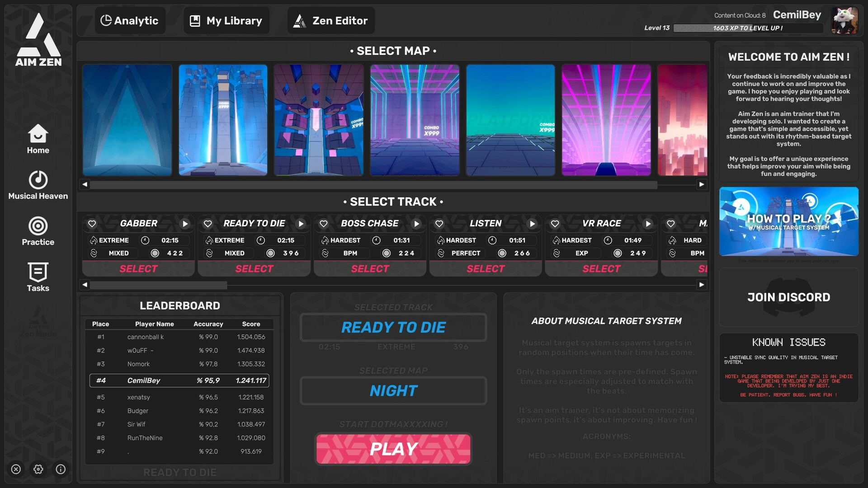Open the Zen Editor tab
This screenshot has height=488, width=868.
(x=330, y=20)
